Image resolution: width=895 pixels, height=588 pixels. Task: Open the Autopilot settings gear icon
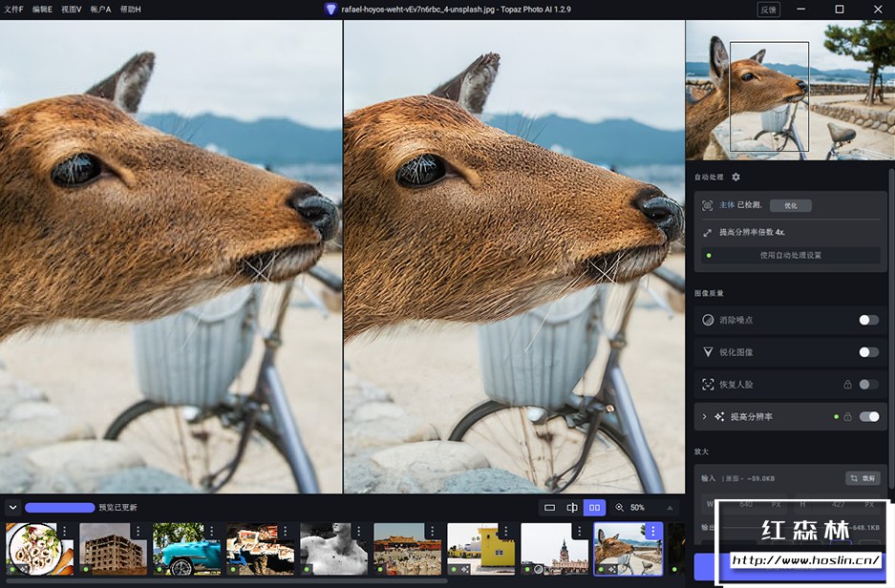point(735,178)
